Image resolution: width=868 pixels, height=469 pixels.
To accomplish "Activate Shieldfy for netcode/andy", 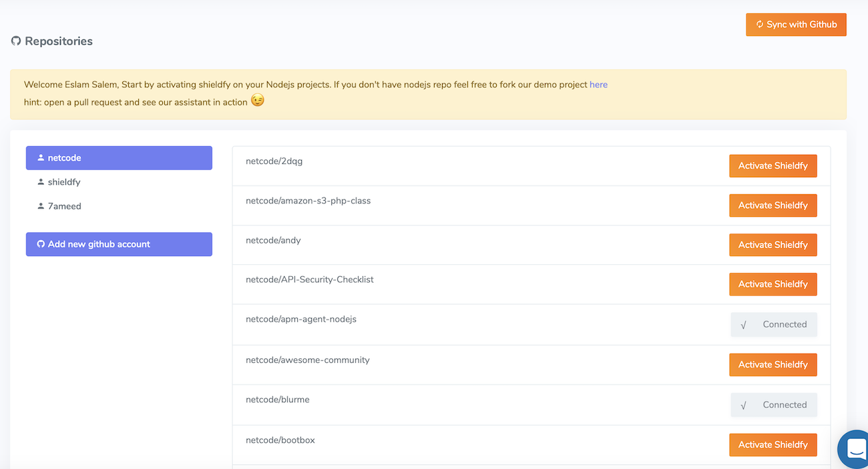I will pos(773,245).
